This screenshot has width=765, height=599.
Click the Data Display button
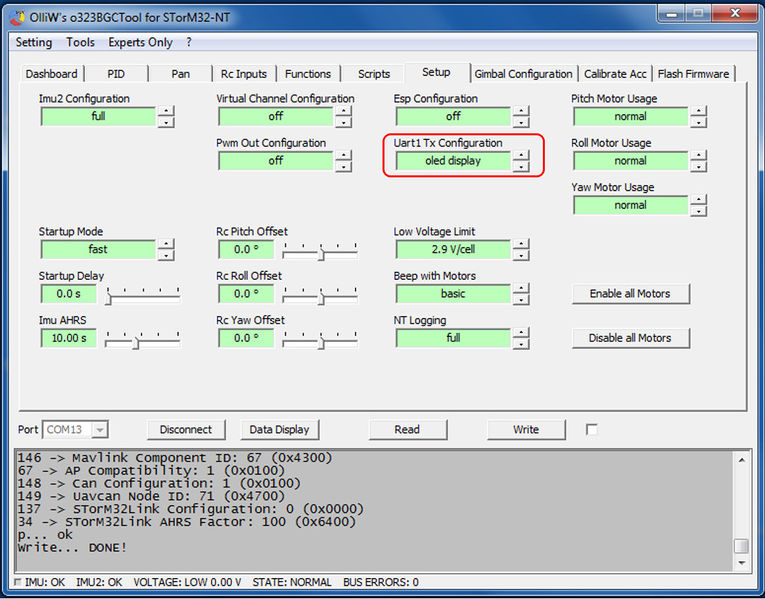coord(279,430)
